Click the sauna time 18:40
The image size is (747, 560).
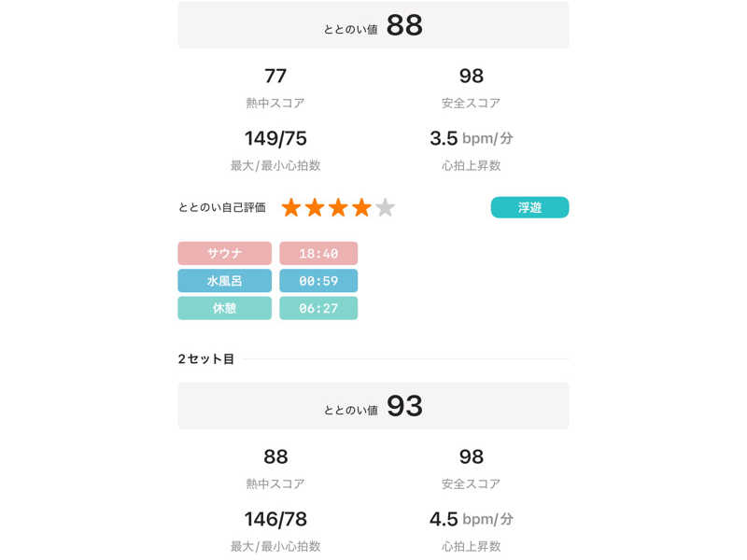coord(318,253)
